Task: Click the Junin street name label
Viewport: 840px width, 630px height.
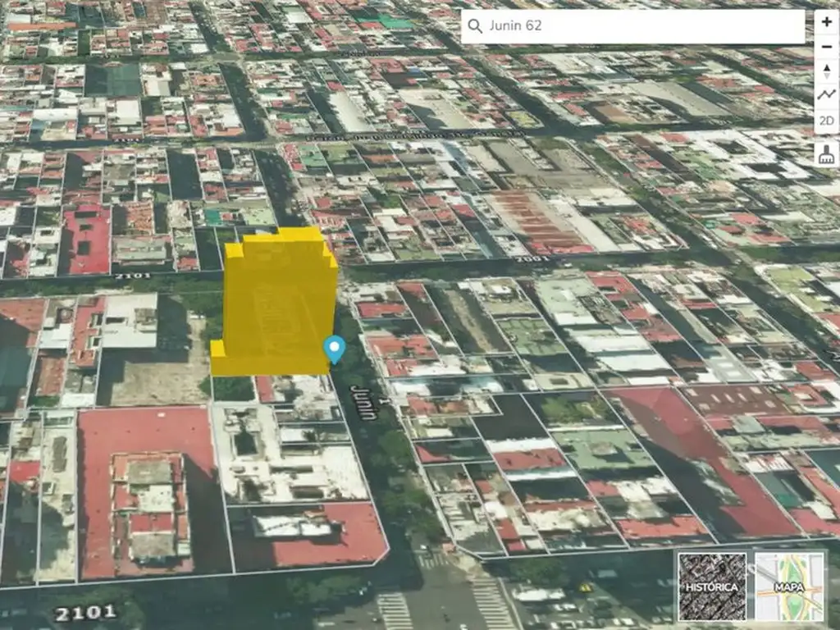Action: [x=363, y=401]
